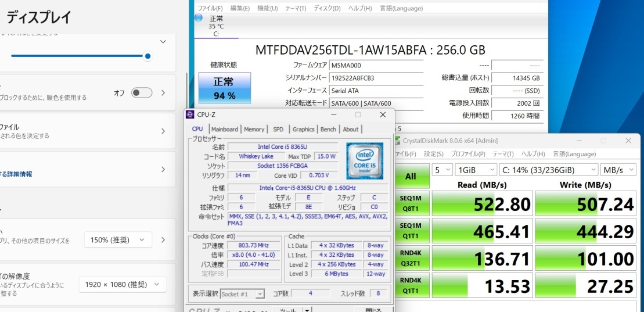Click the Intel Core i5 8365U name field
This screenshot has width=644, height=312.
point(283,146)
